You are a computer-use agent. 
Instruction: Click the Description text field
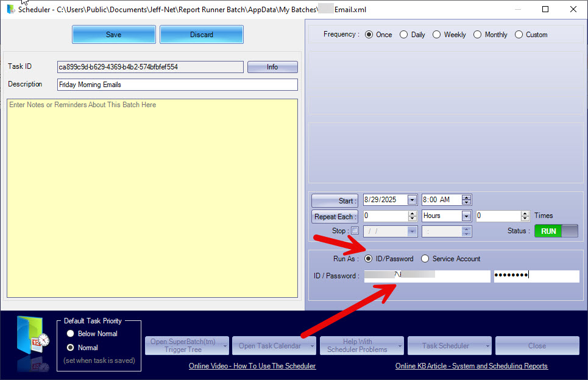[x=177, y=85]
